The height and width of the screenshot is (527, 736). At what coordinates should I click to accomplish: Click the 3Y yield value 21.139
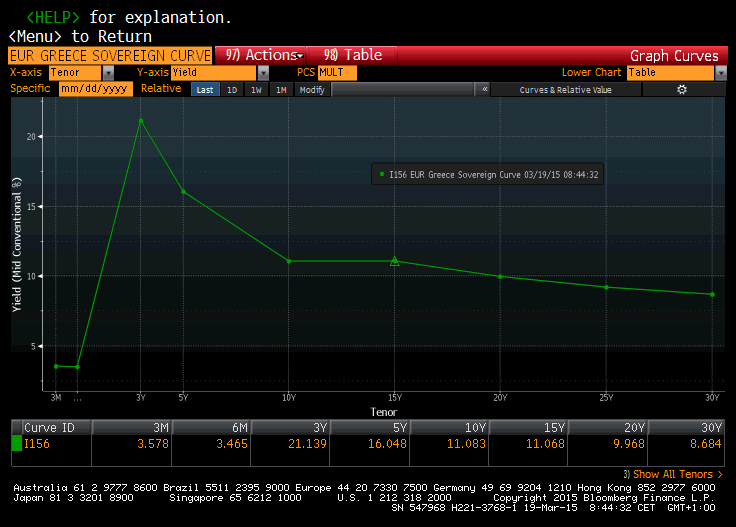[x=307, y=443]
